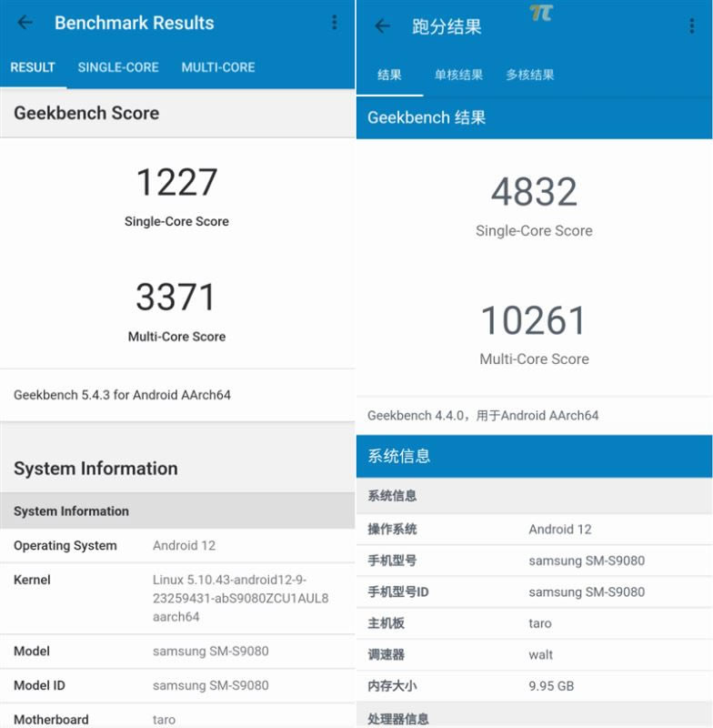
Task: Select 'Geekbench 4.4.0' version line
Action: pyautogui.click(x=483, y=416)
